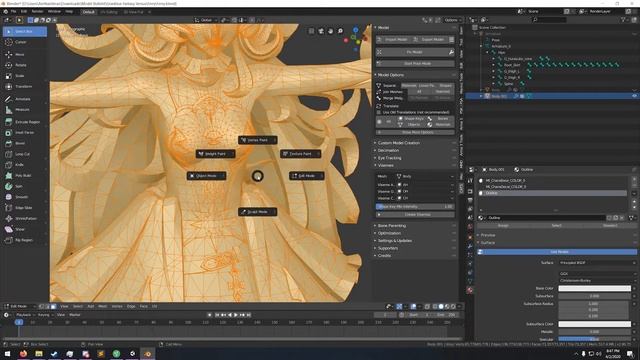This screenshot has height=360, width=640.
Task: Click the Import Model button
Action: 393,40
